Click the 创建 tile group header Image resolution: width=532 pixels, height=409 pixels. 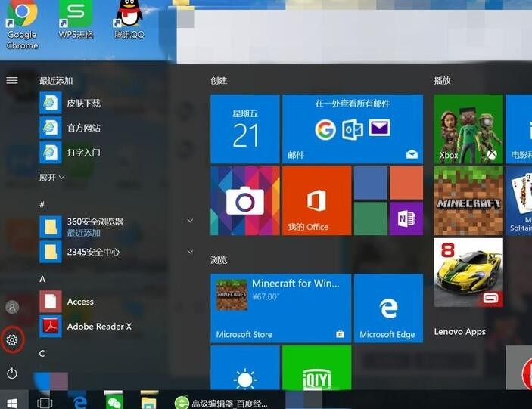[x=219, y=81]
